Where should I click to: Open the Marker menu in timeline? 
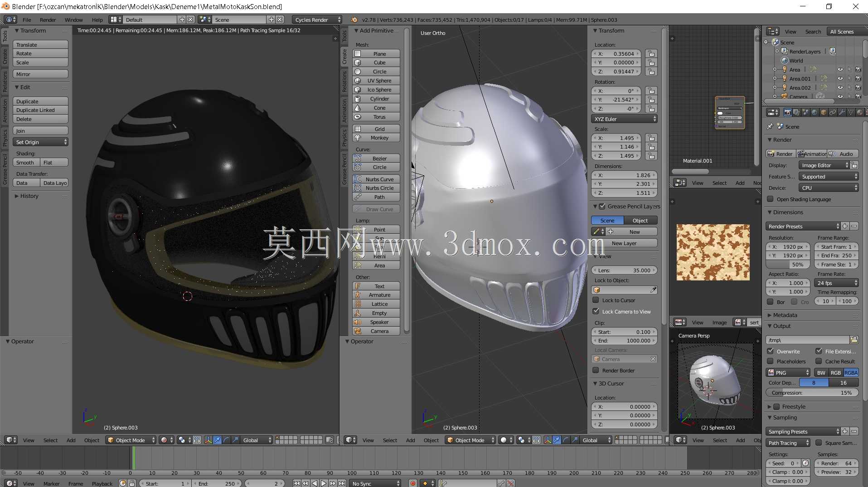pos(51,483)
